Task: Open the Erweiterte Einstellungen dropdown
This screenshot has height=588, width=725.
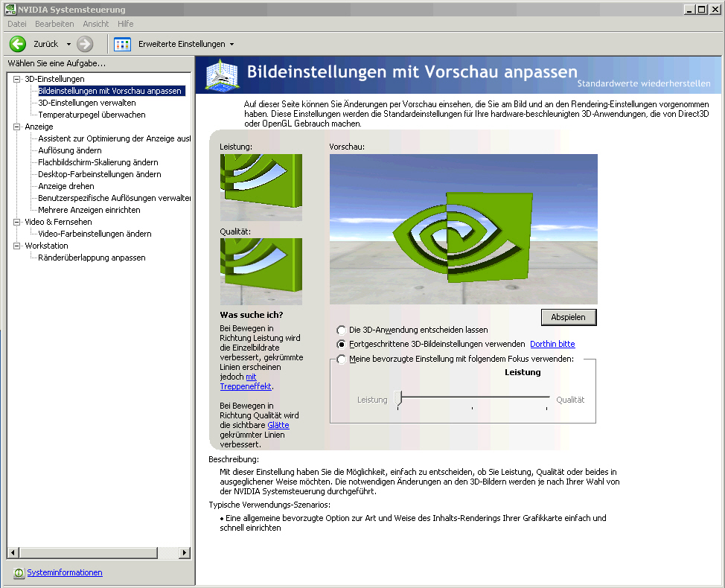Action: [231, 45]
